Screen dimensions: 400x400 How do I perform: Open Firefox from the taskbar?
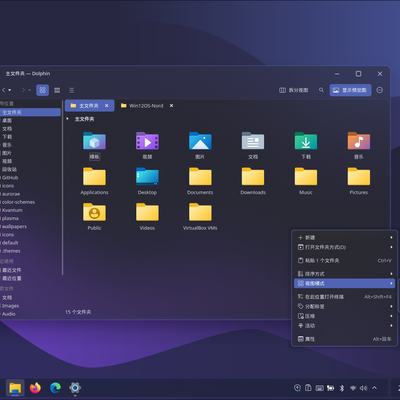pos(35,388)
